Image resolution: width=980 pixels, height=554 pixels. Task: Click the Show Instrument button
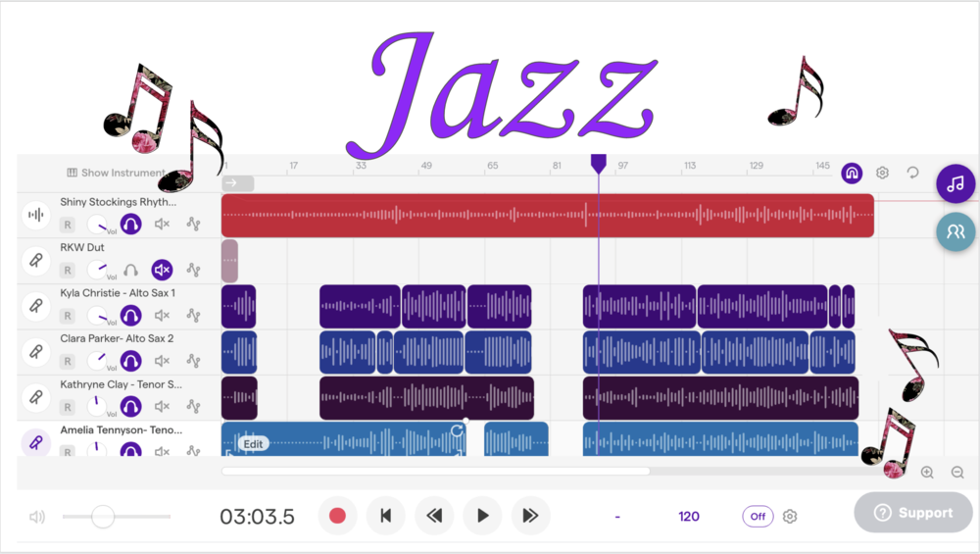coord(117,173)
